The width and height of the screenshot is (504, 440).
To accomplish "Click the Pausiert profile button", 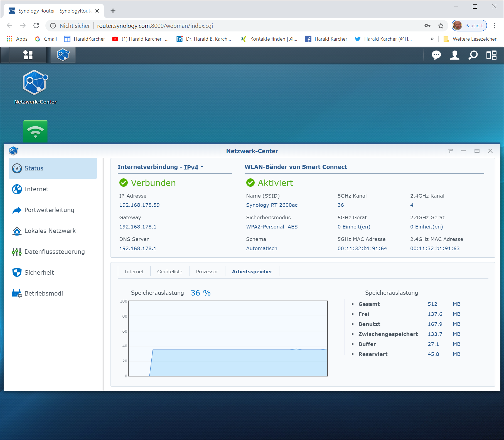I will click(469, 26).
